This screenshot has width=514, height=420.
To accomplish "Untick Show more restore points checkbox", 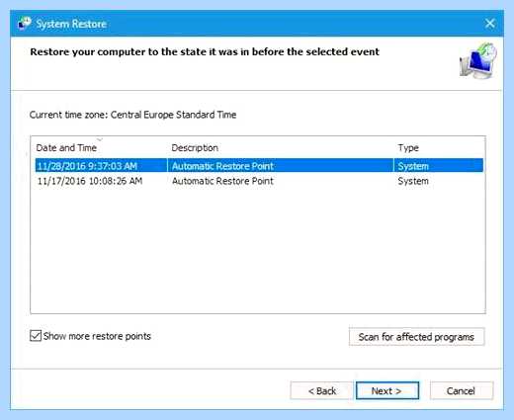I will pyautogui.click(x=36, y=336).
